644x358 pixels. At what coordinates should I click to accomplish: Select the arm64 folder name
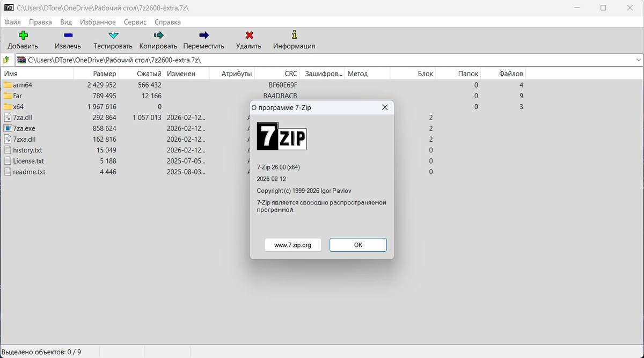[x=23, y=85]
